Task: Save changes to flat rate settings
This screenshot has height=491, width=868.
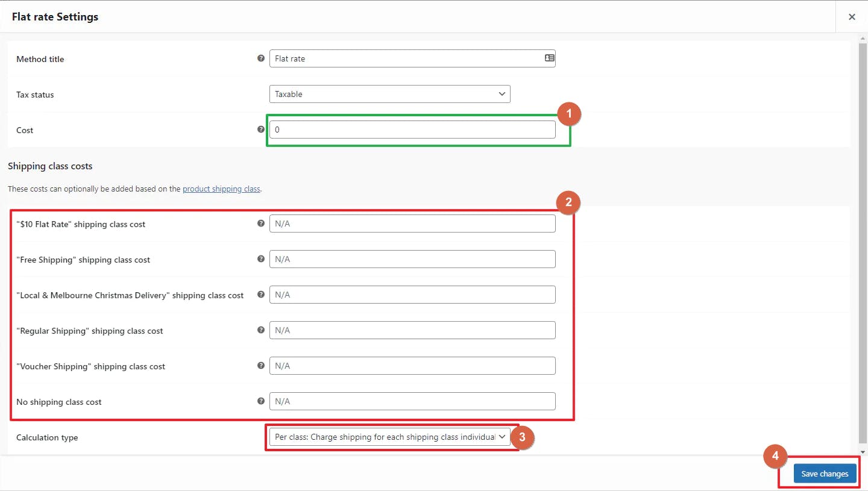Action: (825, 474)
